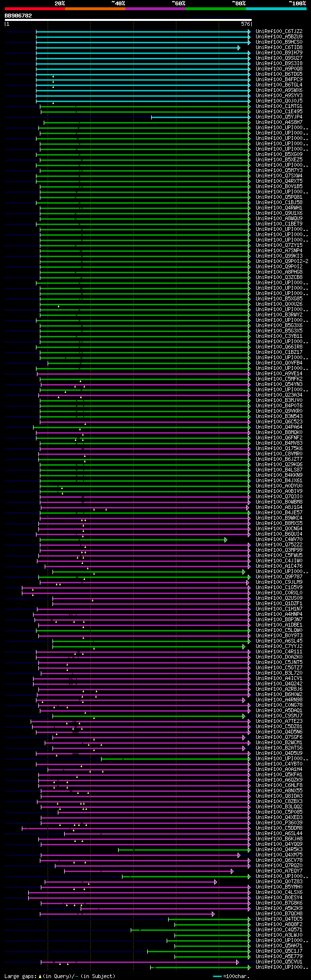Select the label UniRef100_C7YYJ2
Viewport: 311px width, 980px height.
tap(279, 647)
